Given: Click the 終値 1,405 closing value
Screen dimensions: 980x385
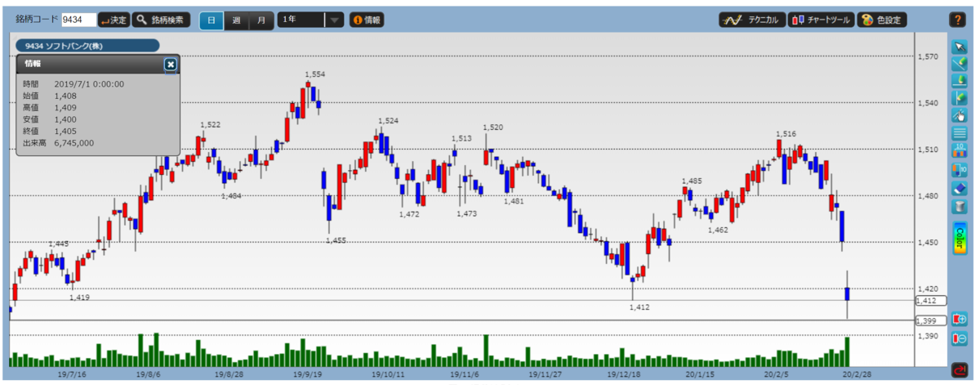Looking at the screenshot, I should pyautogui.click(x=65, y=131).
